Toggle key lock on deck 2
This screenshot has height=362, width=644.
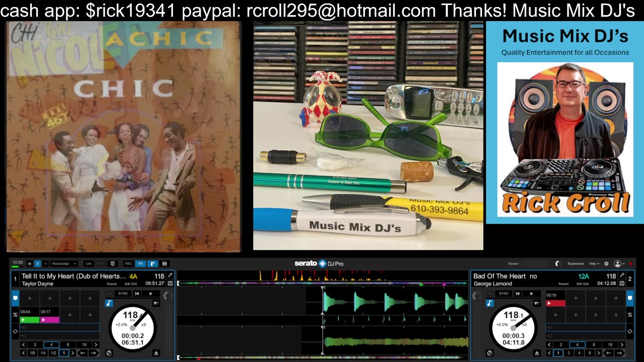coord(490,303)
